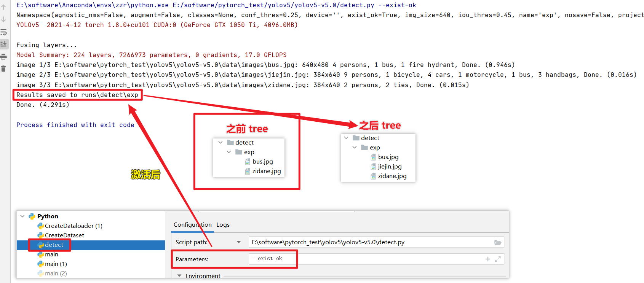644x283 pixels.
Task: Click the main (1) Python icon
Action: pos(40,264)
